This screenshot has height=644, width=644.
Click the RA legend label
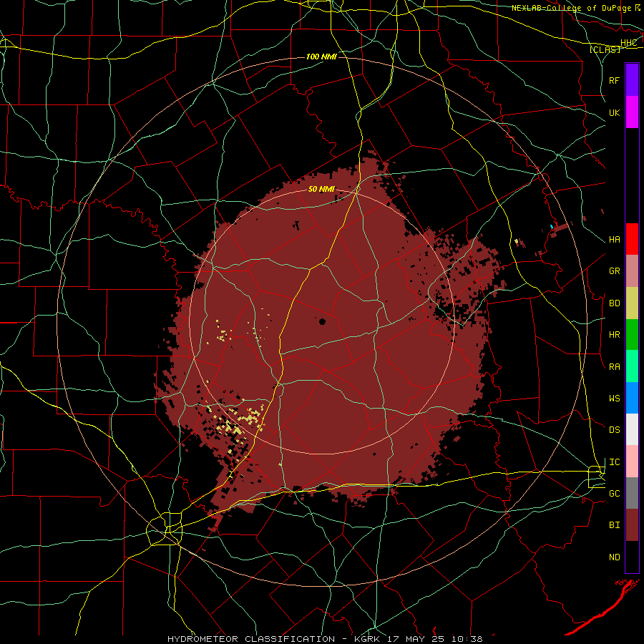pos(614,366)
